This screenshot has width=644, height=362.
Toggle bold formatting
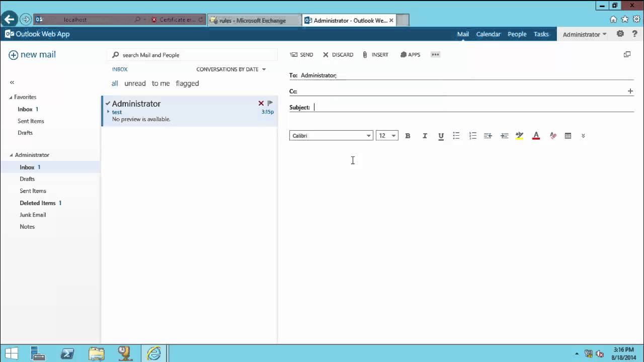pos(408,136)
